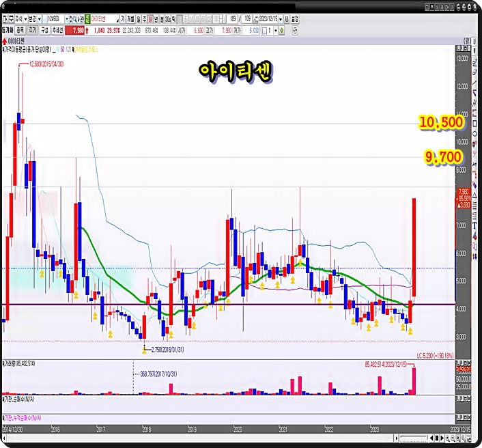Click the stock search magnifier icon
This screenshot has height=448, width=482.
(x=74, y=19)
